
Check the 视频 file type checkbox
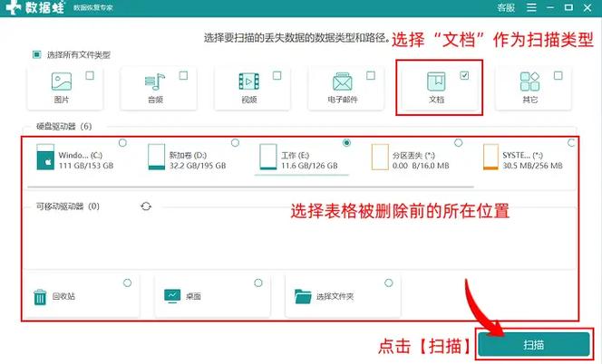(x=277, y=75)
